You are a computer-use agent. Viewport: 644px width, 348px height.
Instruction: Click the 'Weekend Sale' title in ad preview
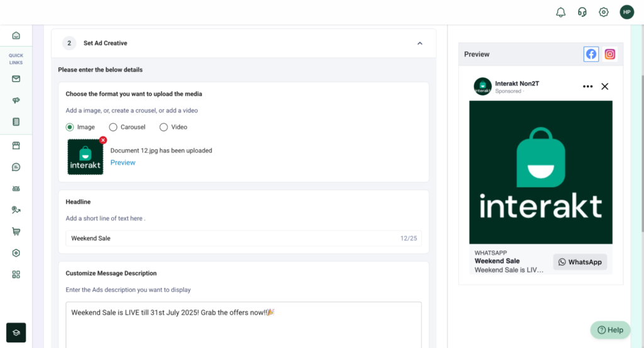[x=497, y=261]
